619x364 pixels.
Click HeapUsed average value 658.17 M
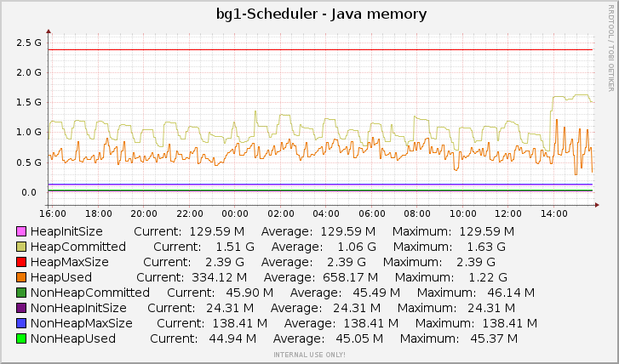[x=350, y=277]
